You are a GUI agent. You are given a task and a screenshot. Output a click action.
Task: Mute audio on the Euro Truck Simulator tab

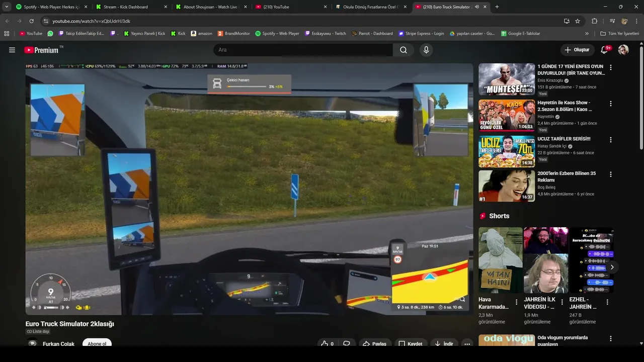coord(476,7)
